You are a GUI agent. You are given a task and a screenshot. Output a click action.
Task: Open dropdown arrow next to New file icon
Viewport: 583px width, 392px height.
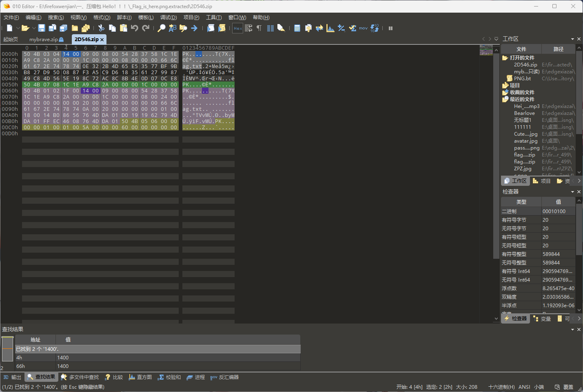(x=18, y=28)
